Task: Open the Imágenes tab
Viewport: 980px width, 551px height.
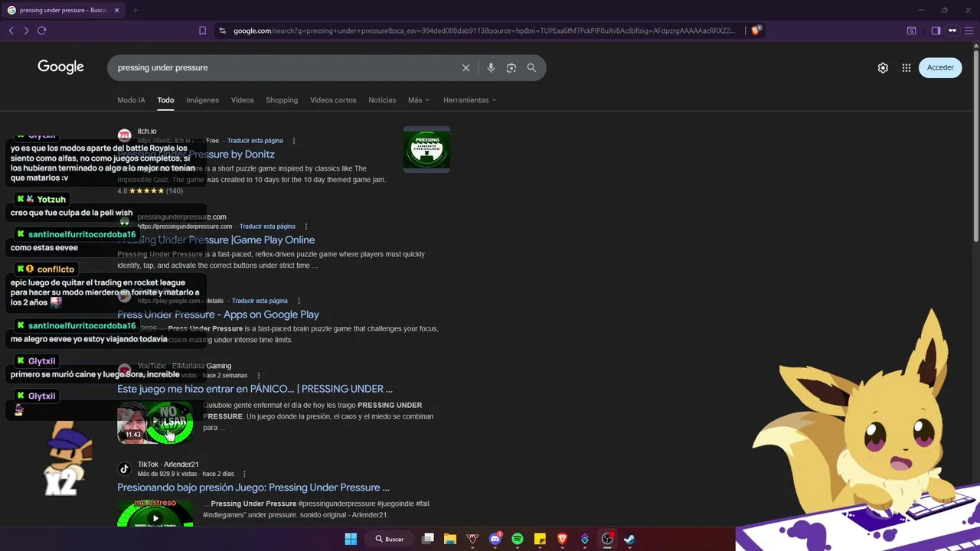Action: 202,100
